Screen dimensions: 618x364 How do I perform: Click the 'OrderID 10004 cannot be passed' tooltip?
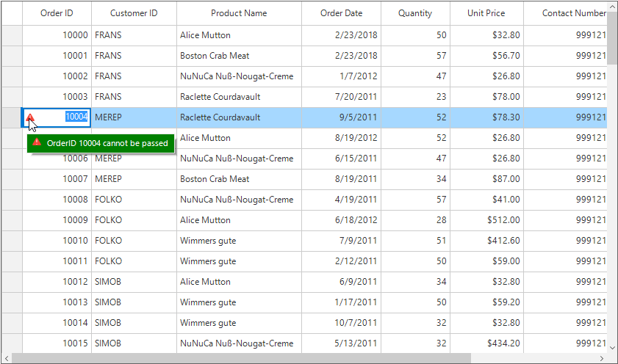101,143
